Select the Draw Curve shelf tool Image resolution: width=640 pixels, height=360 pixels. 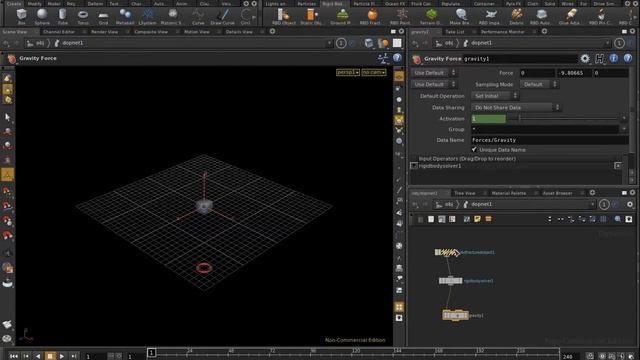click(x=223, y=16)
